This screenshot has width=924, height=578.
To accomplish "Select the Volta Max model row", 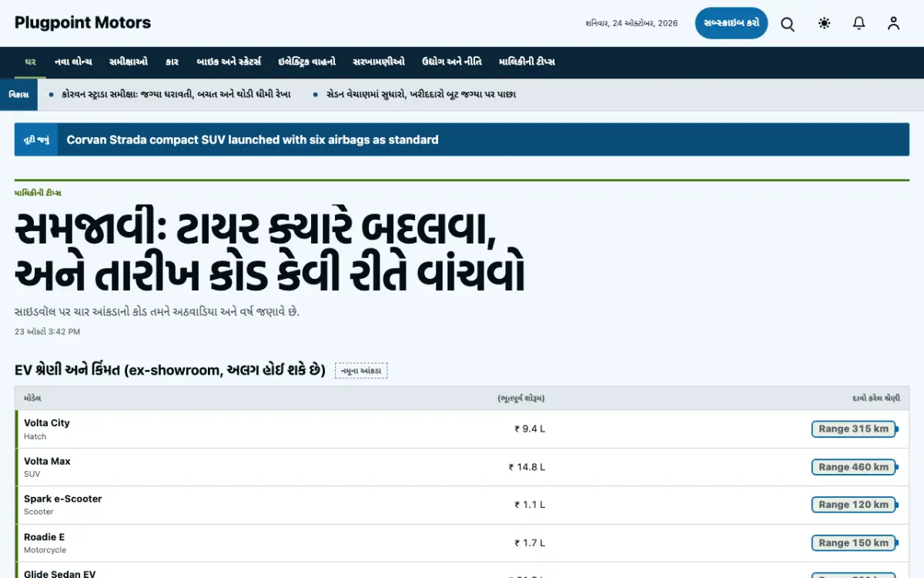I will pyautogui.click(x=462, y=467).
